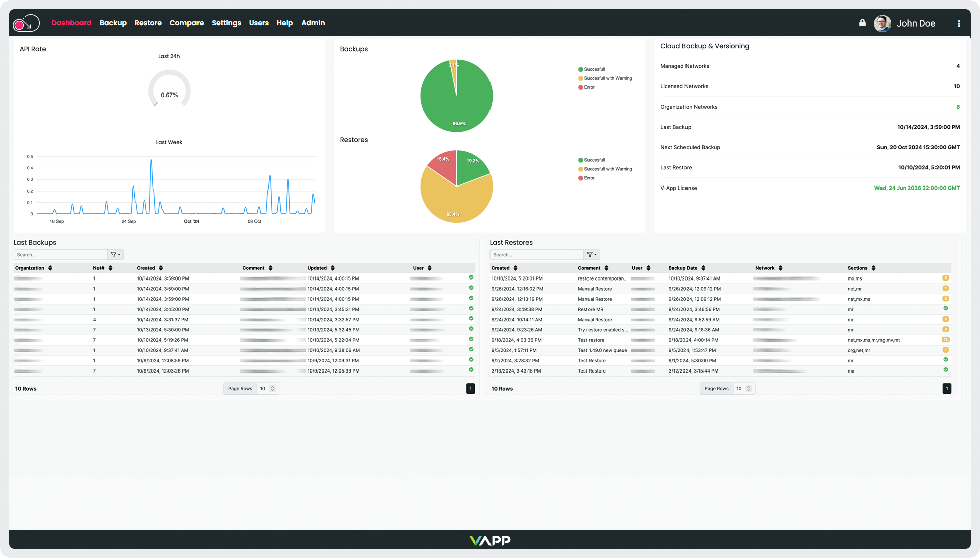Go to the Compare menu item

tap(186, 23)
